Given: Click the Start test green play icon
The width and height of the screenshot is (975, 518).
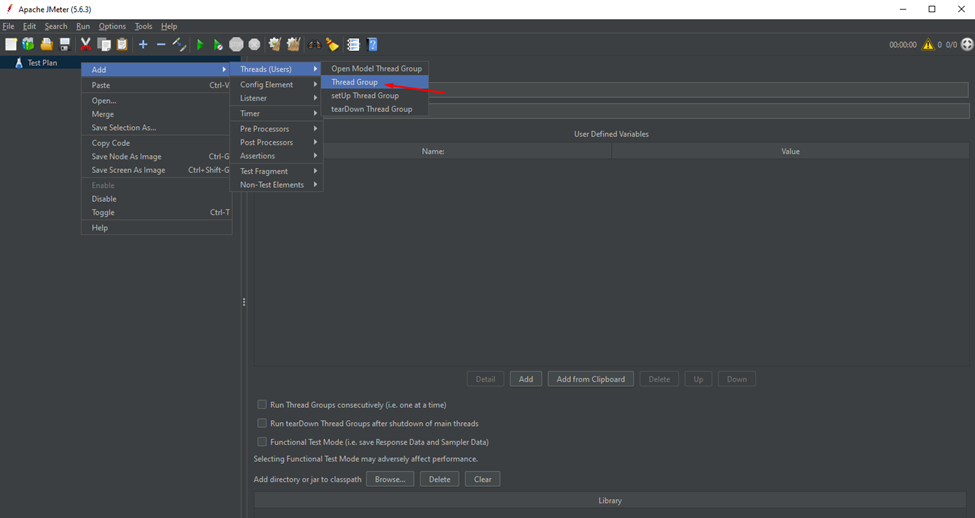Looking at the screenshot, I should coord(200,44).
